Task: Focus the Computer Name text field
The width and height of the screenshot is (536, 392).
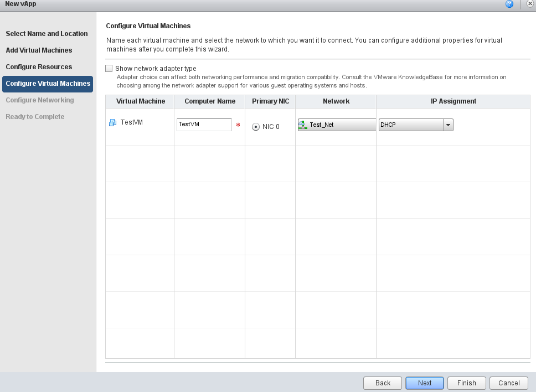Action: [204, 125]
